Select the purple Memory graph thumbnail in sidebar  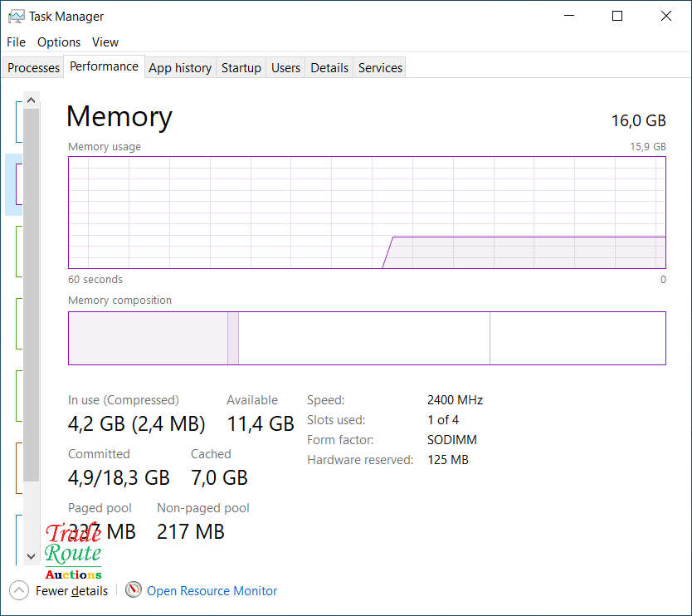[x=17, y=184]
